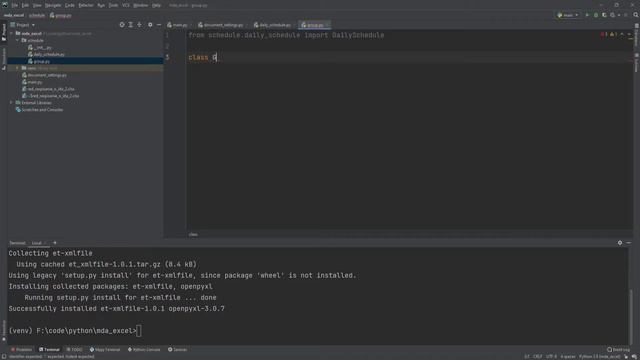Screen dimensions: 640x360
Task: Click the Search Everywhere magnifier icon
Action: click(636, 15)
